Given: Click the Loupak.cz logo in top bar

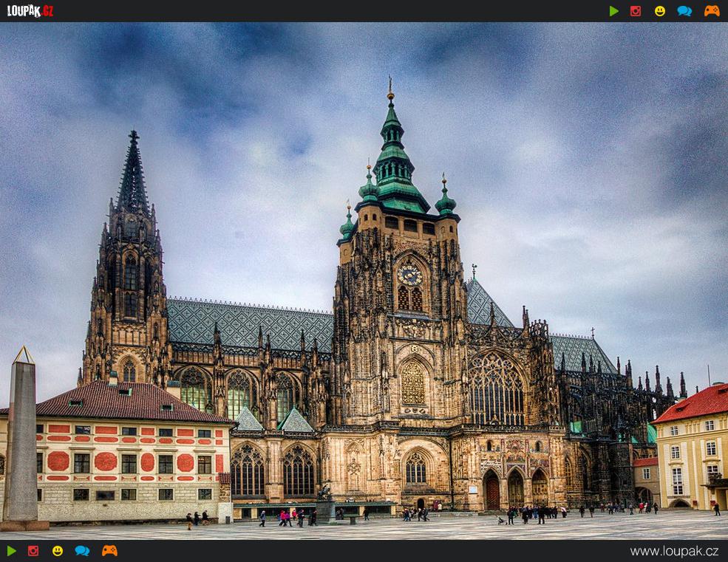Looking at the screenshot, I should pyautogui.click(x=30, y=10).
